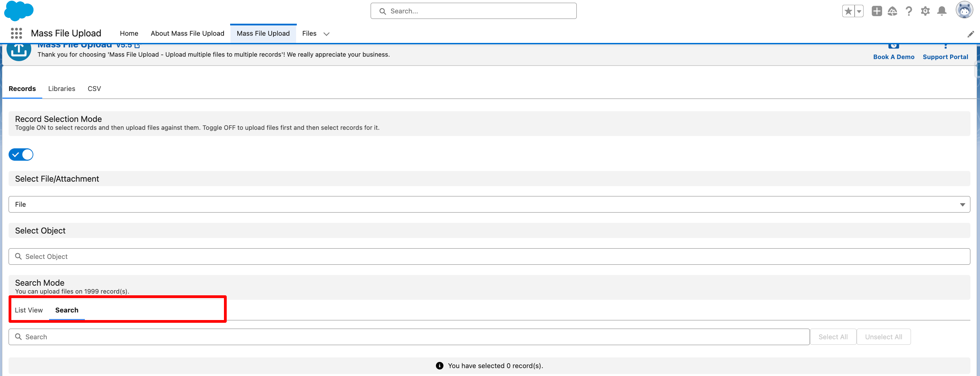Open the setup gear icon
The height and width of the screenshot is (376, 980).
click(925, 11)
